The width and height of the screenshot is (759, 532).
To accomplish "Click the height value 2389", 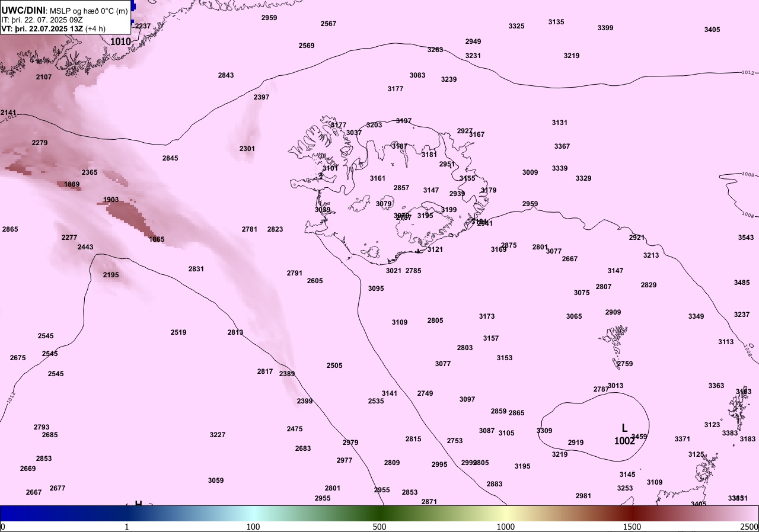I will [287, 374].
